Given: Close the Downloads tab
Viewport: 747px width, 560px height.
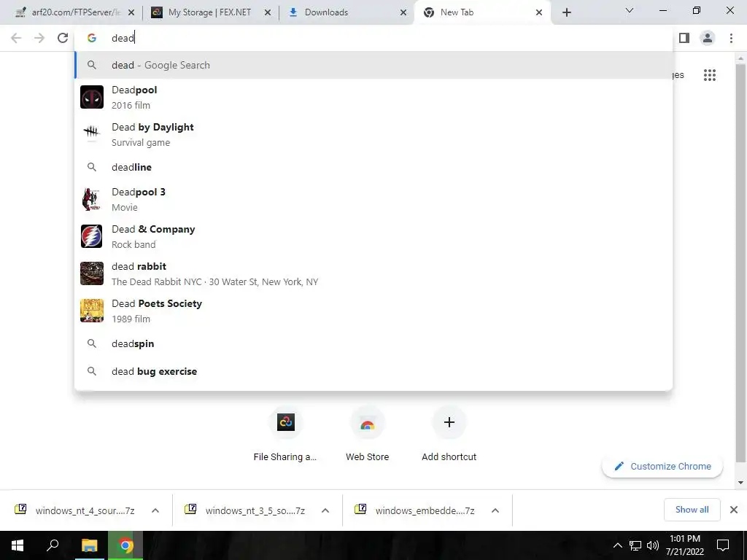Looking at the screenshot, I should (x=403, y=13).
